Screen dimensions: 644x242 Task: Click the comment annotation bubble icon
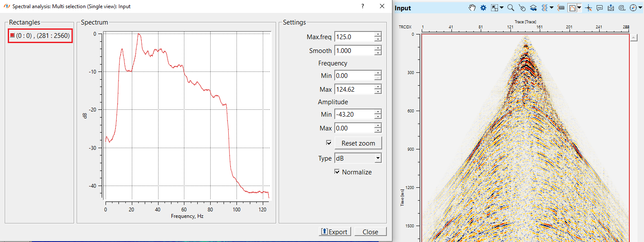(600, 8)
